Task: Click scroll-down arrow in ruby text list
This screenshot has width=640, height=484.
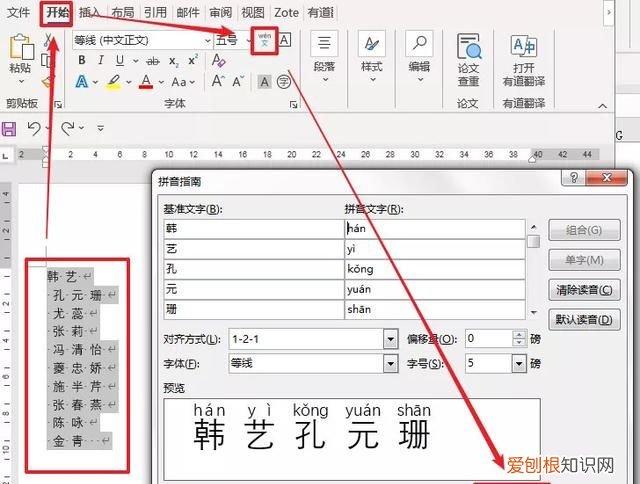Action: [x=533, y=313]
